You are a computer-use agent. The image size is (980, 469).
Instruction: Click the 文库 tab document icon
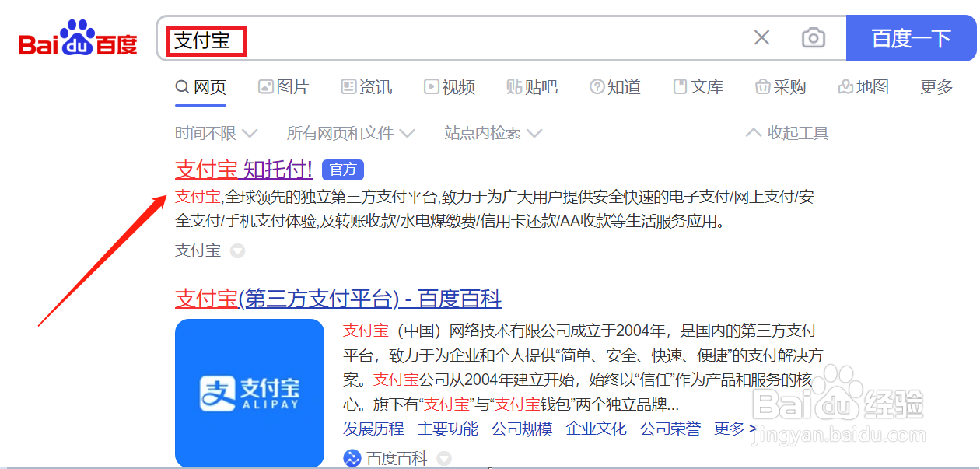click(680, 86)
